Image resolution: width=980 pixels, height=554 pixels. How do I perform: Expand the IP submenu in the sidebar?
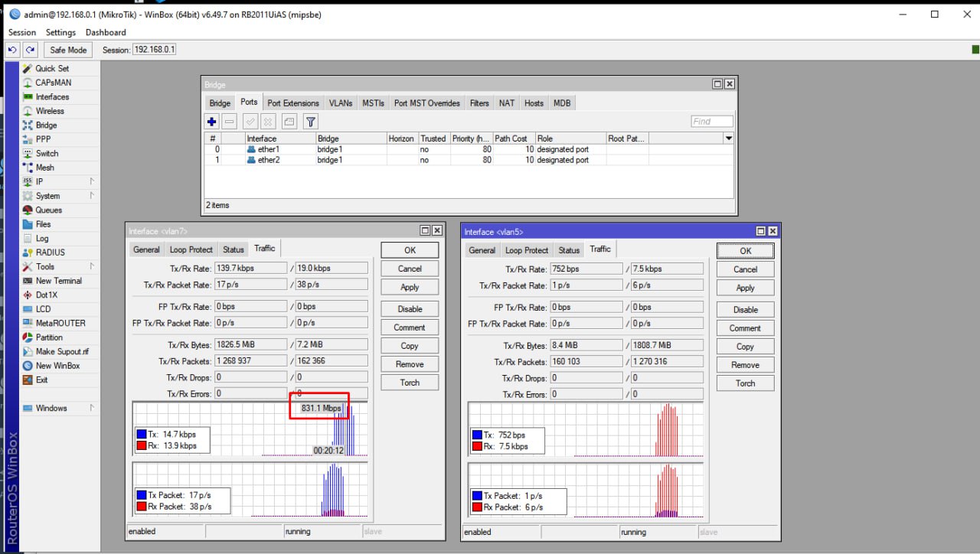click(x=91, y=182)
